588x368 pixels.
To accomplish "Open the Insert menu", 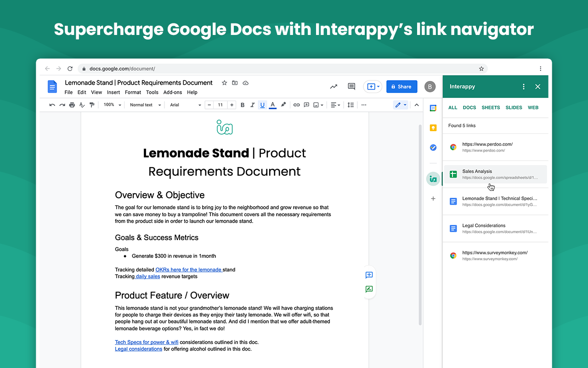I will pyautogui.click(x=113, y=92).
